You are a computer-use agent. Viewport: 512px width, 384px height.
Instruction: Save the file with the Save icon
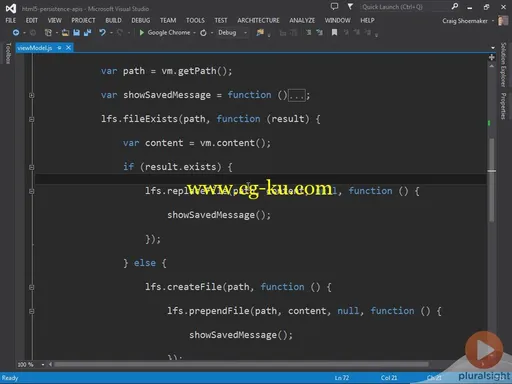(x=76, y=32)
